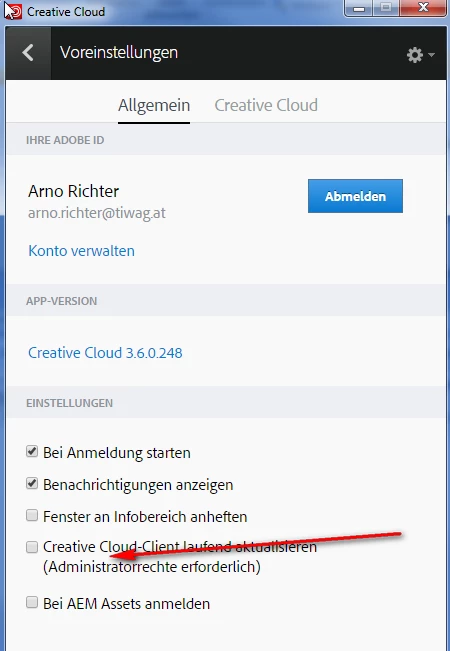Maximize the Creative Cloud window
The image size is (450, 651).
coord(386,9)
